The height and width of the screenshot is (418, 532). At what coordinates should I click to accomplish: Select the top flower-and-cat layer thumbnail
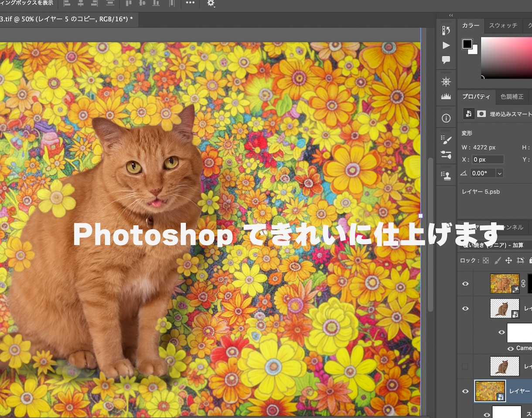[505, 283]
